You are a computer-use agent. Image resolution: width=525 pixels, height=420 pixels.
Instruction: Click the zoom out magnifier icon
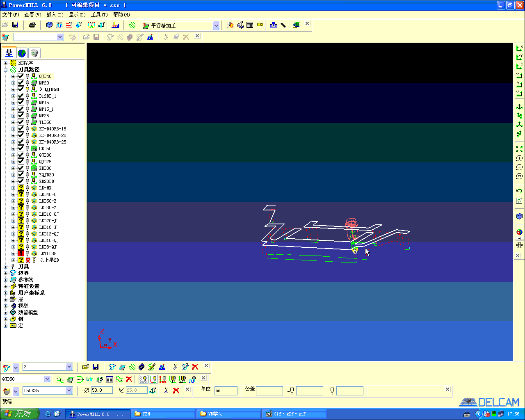(x=519, y=167)
